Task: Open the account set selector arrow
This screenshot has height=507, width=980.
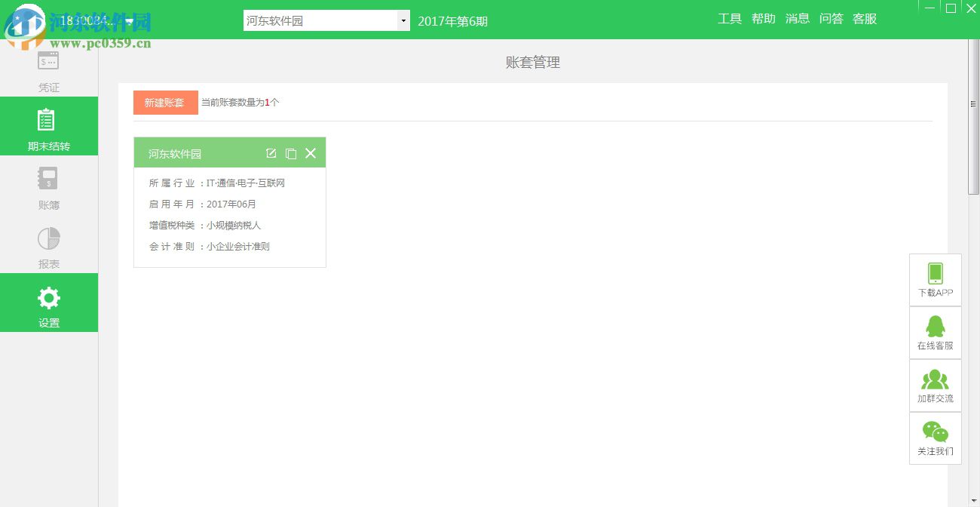Action: point(403,20)
